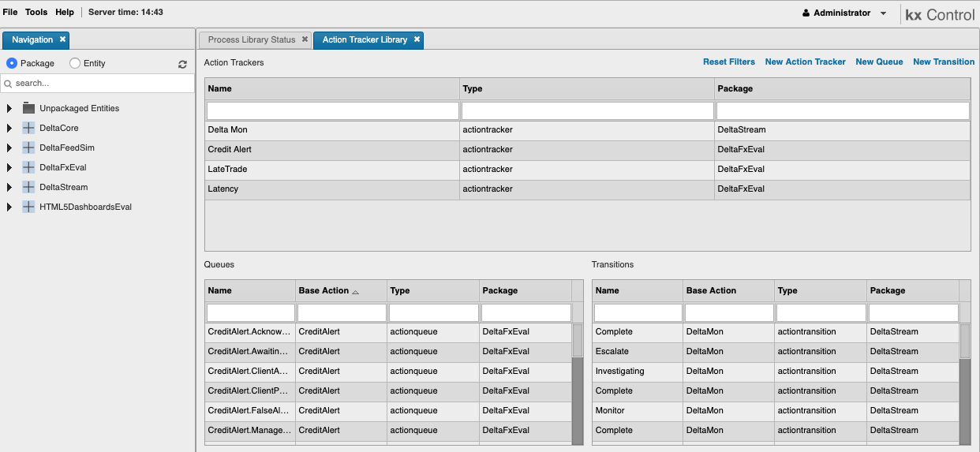
Task: Expand the Unpackaged Entities tree node
Action: [x=9, y=108]
